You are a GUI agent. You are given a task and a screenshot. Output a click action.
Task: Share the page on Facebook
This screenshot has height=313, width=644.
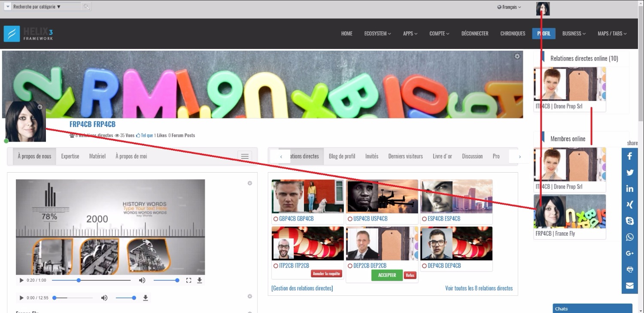630,156
